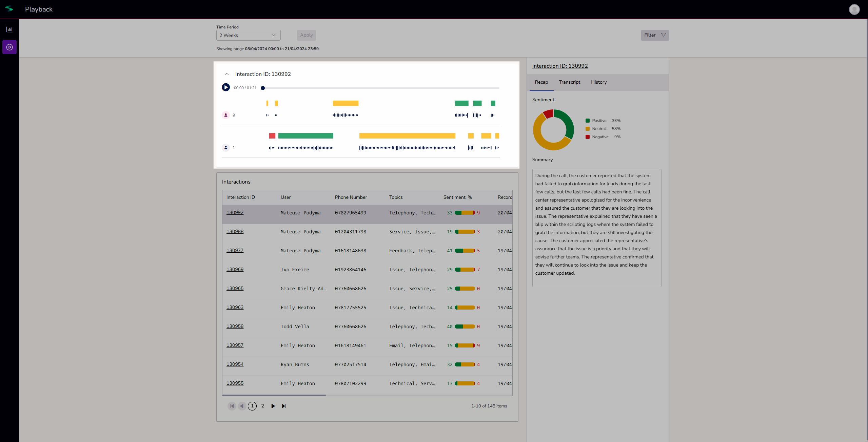
Task: Switch to the Transcript tab
Action: click(x=569, y=82)
